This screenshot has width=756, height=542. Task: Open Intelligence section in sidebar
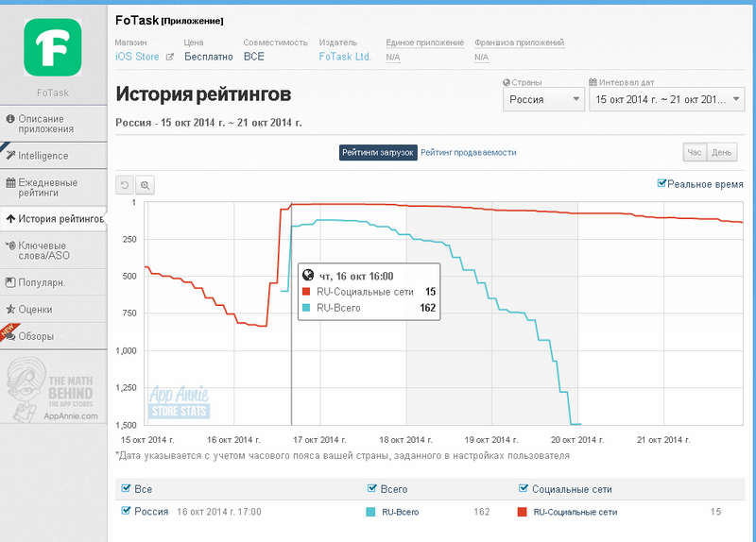point(53,156)
